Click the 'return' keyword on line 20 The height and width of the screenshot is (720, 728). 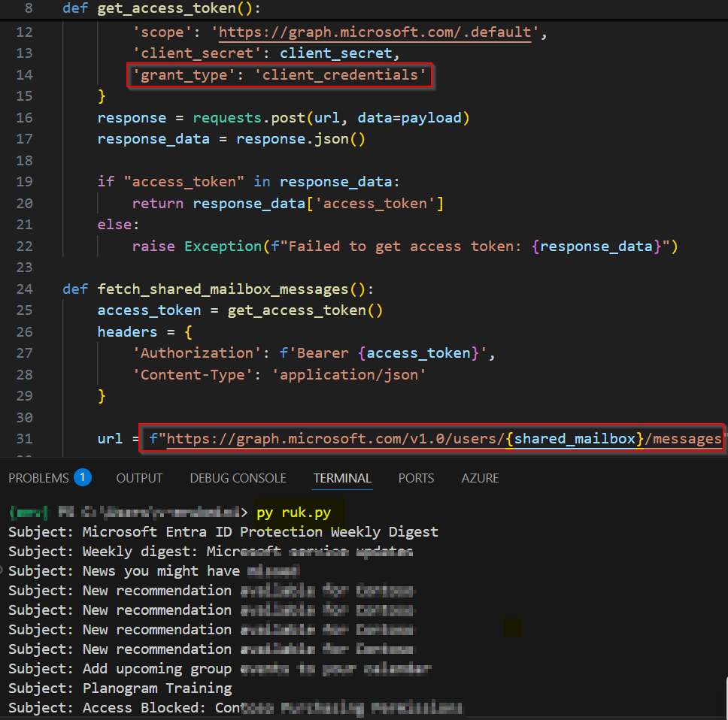click(158, 203)
